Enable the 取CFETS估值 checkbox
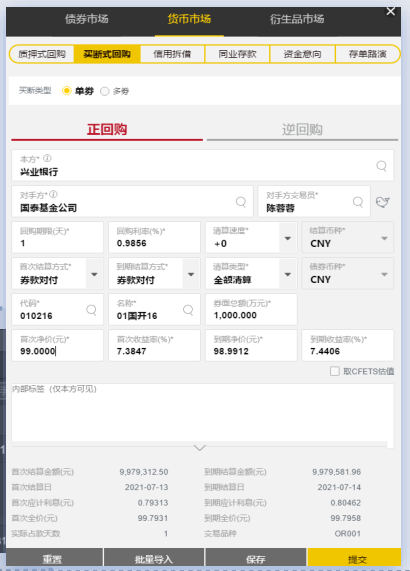Image resolution: width=410 pixels, height=571 pixels. click(x=334, y=371)
